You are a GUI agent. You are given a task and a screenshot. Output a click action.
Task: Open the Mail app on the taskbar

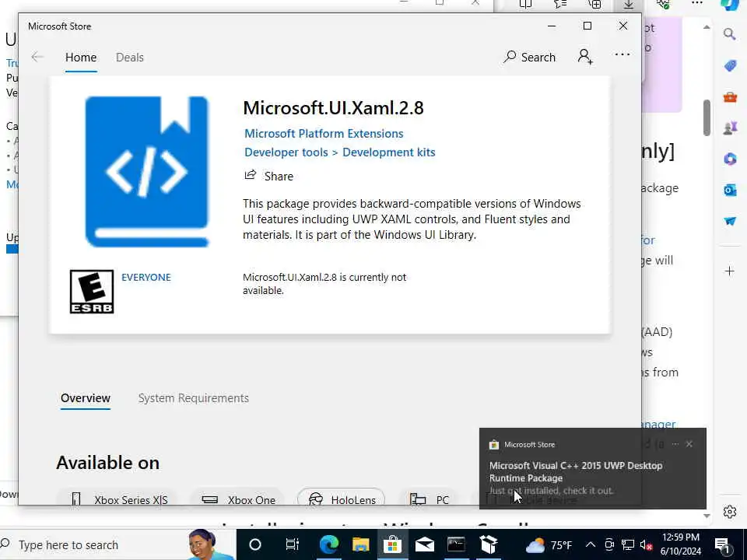coord(425,544)
